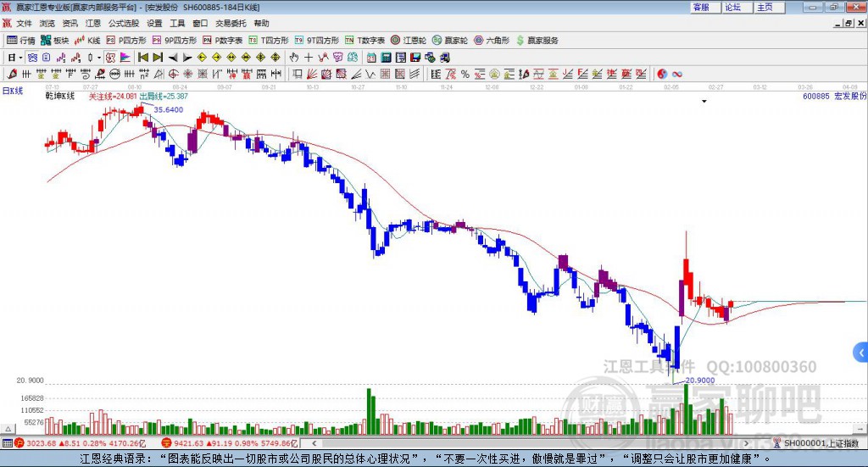868x467 pixels.
Task: Open 赢家服务 service
Action: click(537, 41)
